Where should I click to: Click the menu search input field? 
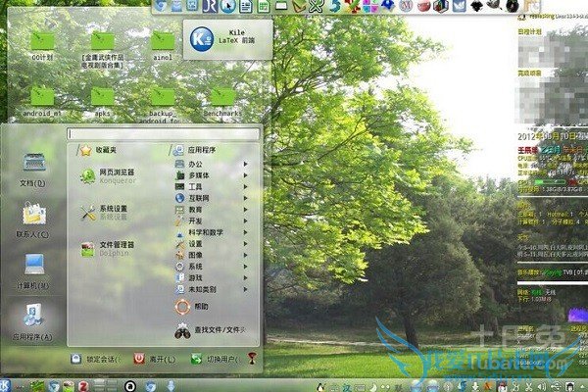(163, 134)
